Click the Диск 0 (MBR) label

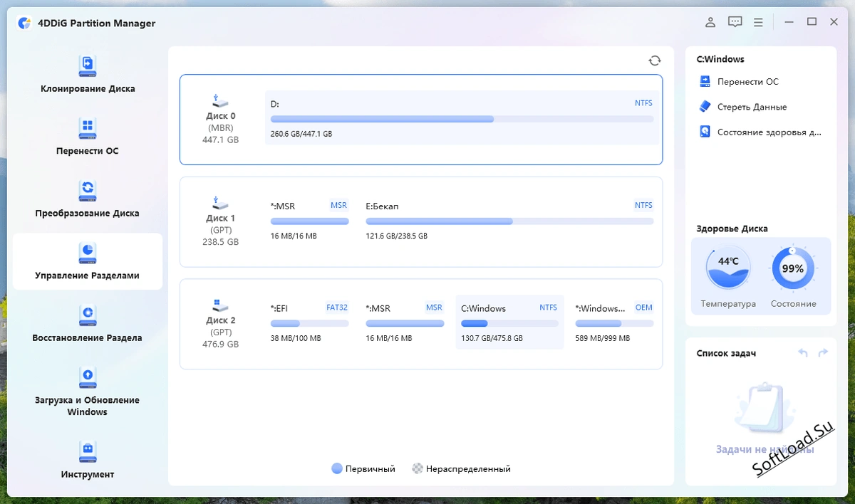pos(221,122)
